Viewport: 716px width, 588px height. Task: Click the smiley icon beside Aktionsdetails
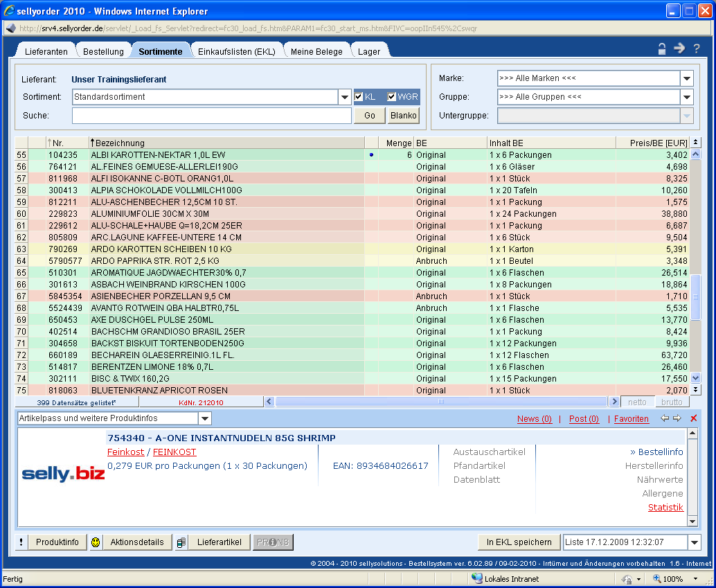(96, 542)
